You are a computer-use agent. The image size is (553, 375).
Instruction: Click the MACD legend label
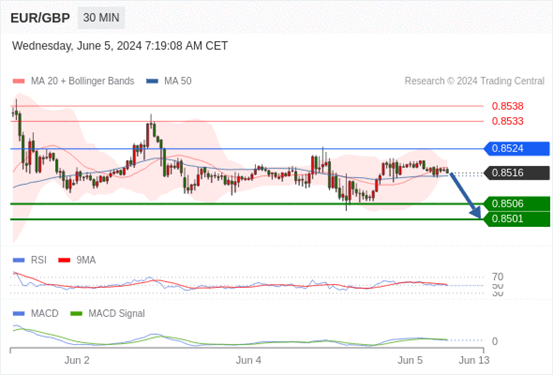44,313
